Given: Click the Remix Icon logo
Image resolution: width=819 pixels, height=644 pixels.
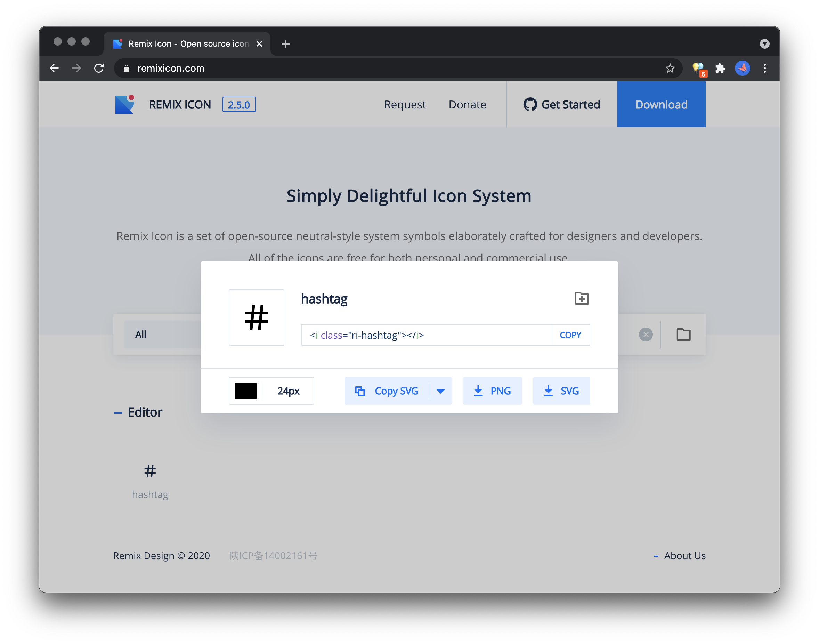Looking at the screenshot, I should coord(125,104).
